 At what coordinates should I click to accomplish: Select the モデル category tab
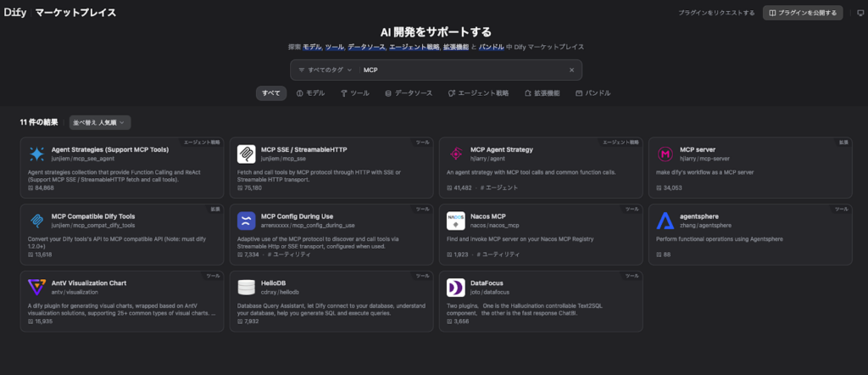pos(310,93)
